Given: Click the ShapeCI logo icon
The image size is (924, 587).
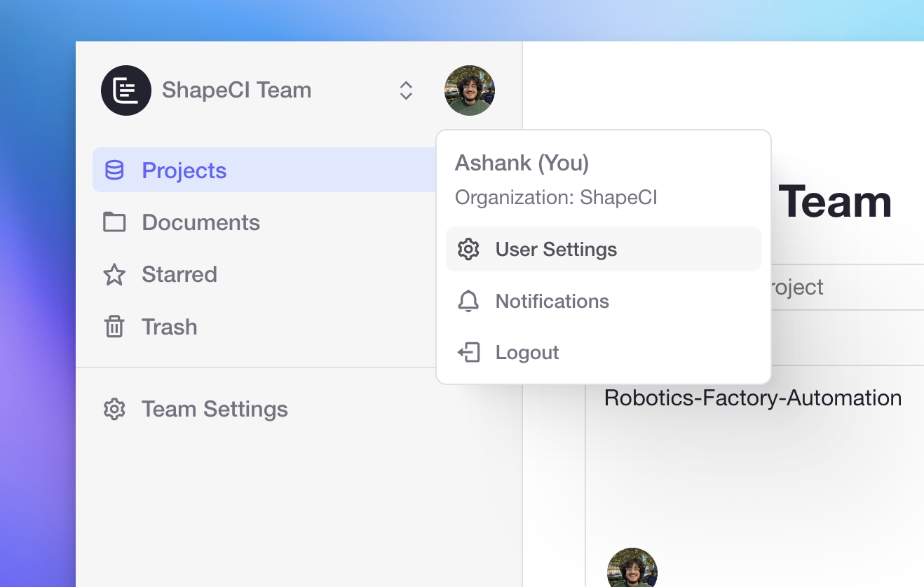Looking at the screenshot, I should [x=126, y=90].
